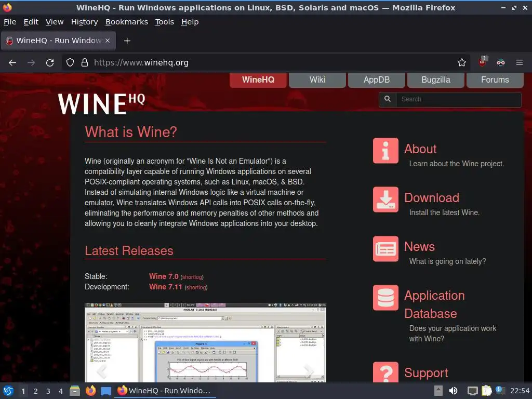
Task: Open the clipboard tray icon
Action: click(486, 391)
